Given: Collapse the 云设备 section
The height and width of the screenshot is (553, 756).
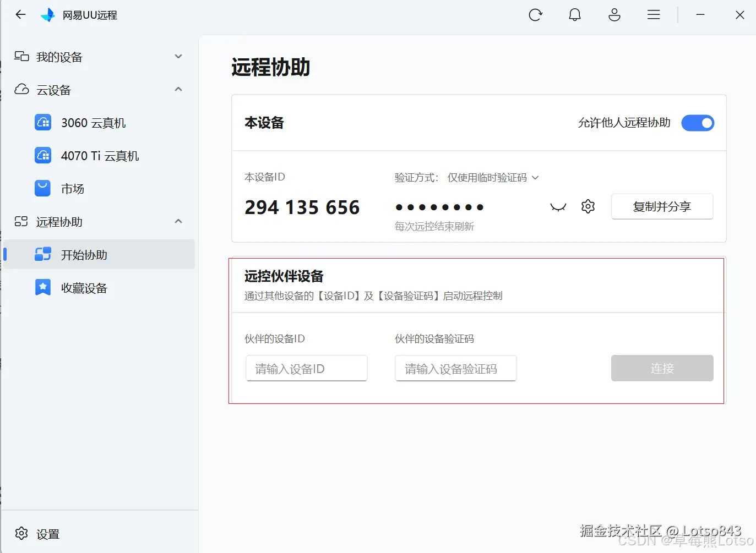Looking at the screenshot, I should coord(178,89).
